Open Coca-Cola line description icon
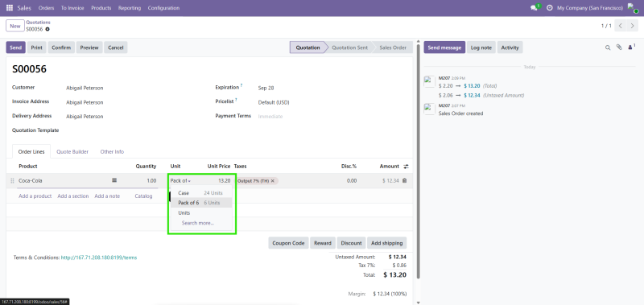This screenshot has width=644, height=305. click(x=114, y=180)
